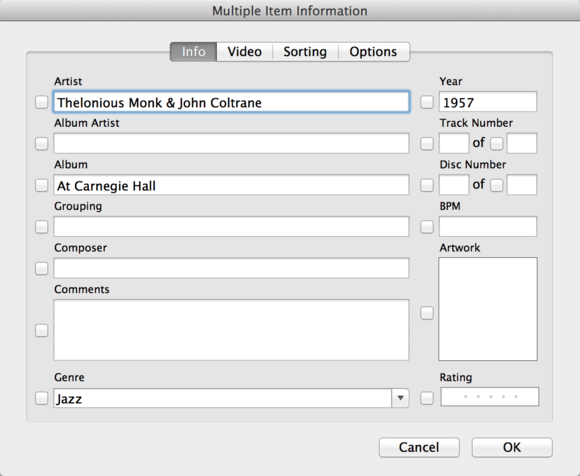
Task: Click into the Artist text field
Action: pos(232,102)
